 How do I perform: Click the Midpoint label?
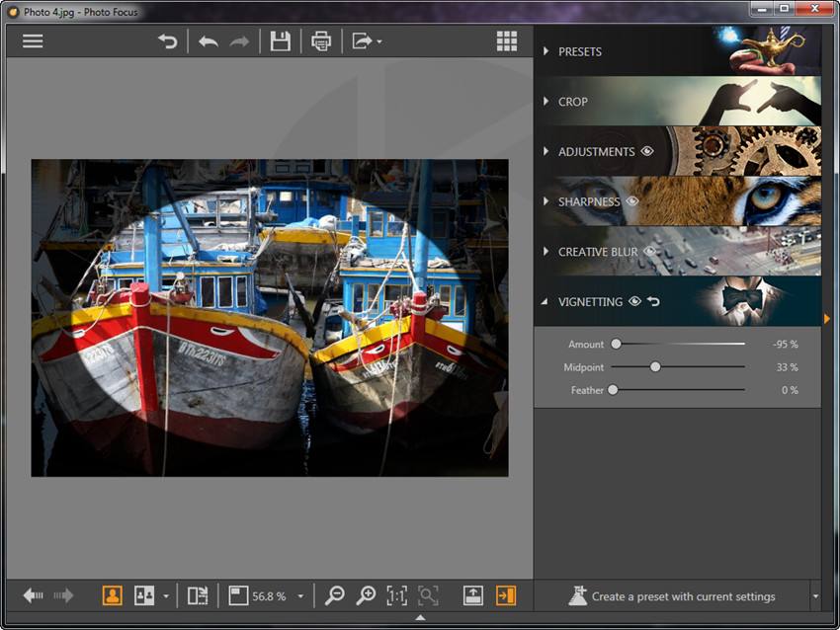click(x=583, y=367)
